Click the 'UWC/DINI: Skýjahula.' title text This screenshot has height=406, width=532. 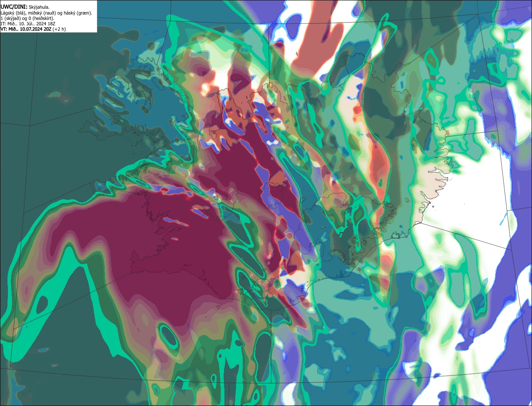(25, 7)
